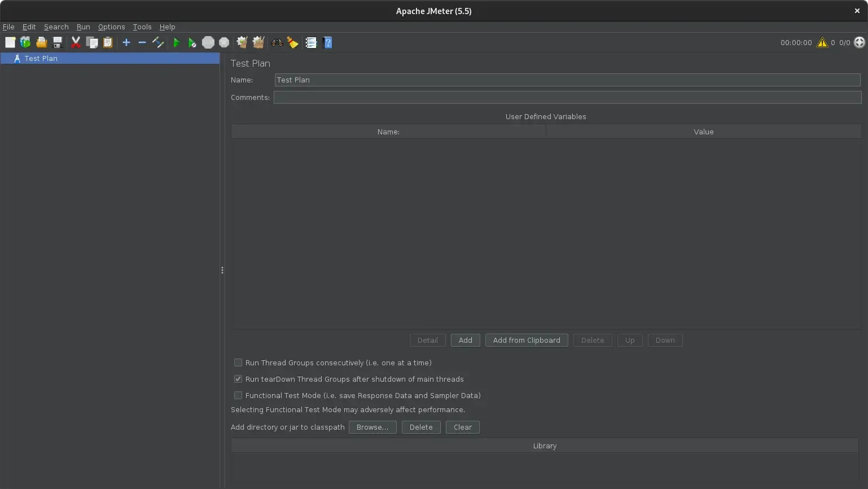Open the Templates icon in toolbar
This screenshot has width=868, height=489.
(25, 42)
